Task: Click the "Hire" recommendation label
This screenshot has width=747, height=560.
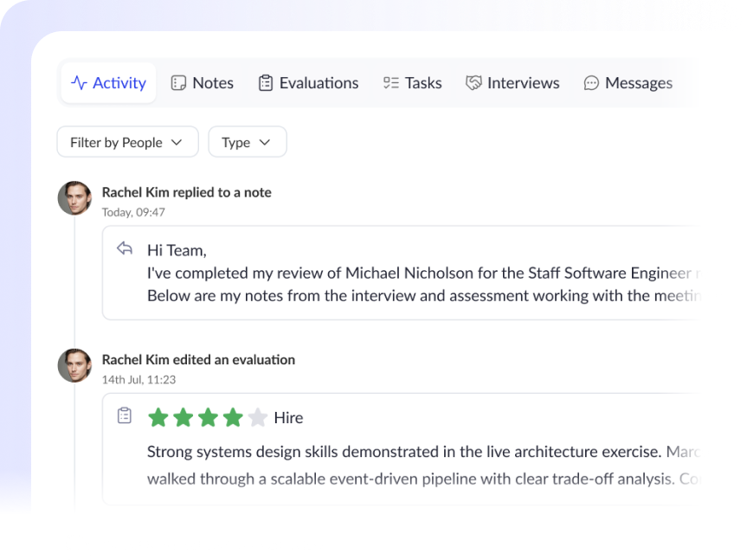Action: coord(288,417)
